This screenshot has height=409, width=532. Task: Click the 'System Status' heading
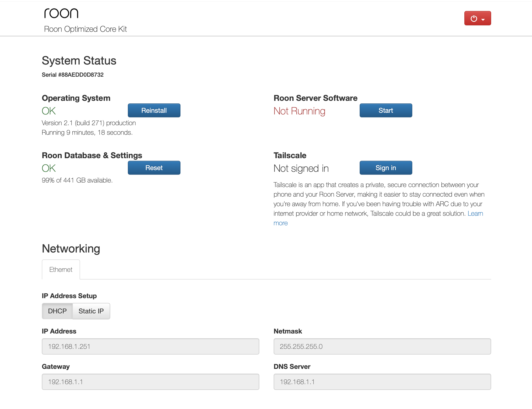[79, 60]
